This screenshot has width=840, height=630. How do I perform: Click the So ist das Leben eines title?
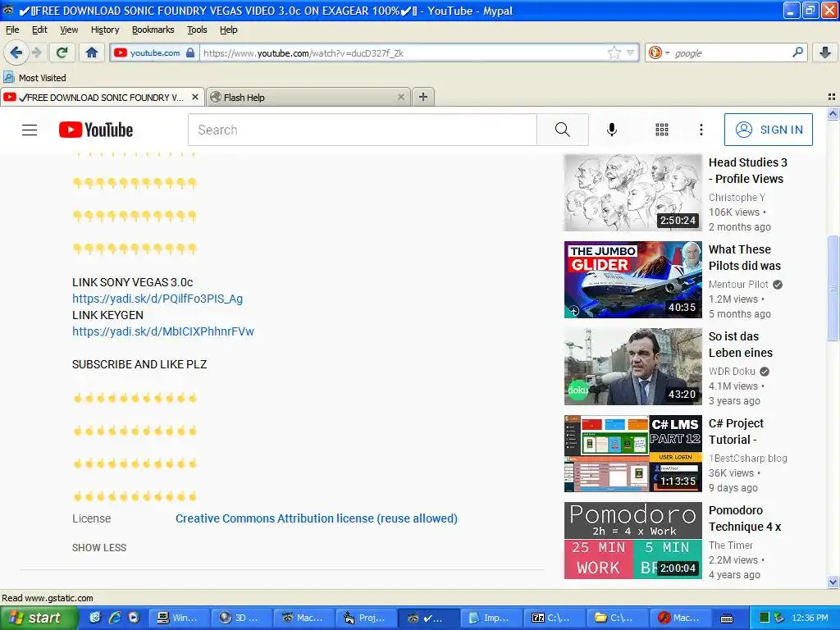tap(741, 345)
